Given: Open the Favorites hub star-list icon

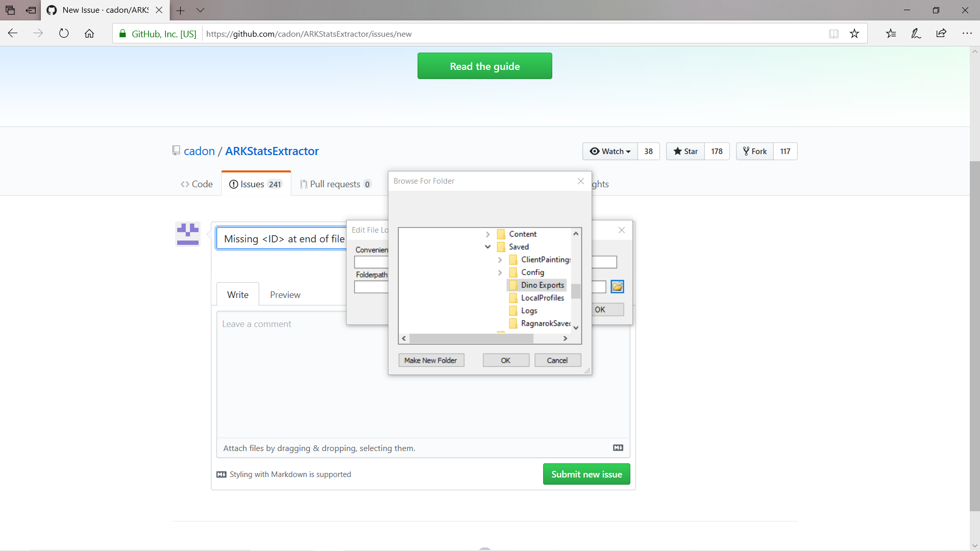Looking at the screenshot, I should click(891, 33).
